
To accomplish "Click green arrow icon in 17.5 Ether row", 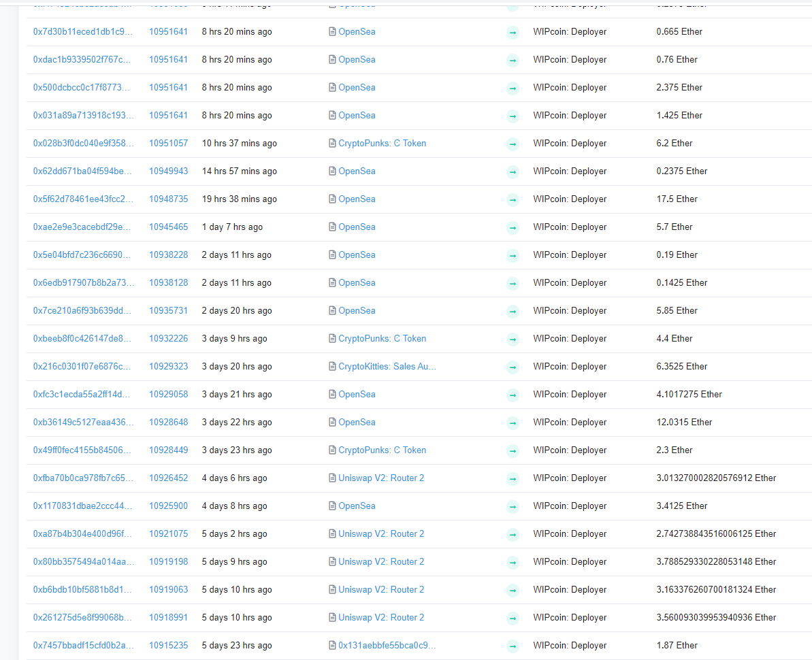I will (x=513, y=200).
